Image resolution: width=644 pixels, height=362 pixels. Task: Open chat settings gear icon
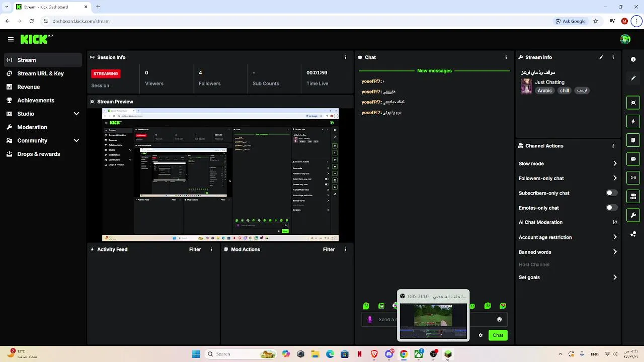(480, 335)
